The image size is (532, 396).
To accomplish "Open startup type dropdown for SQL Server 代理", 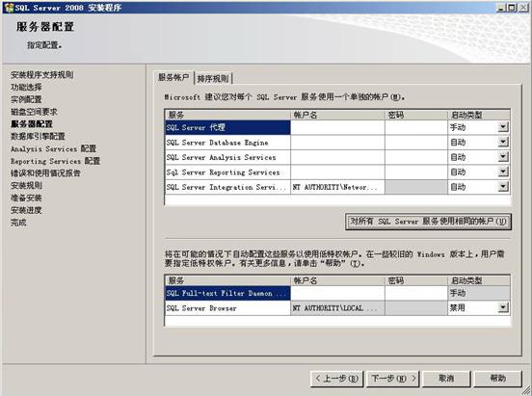I will [x=503, y=127].
